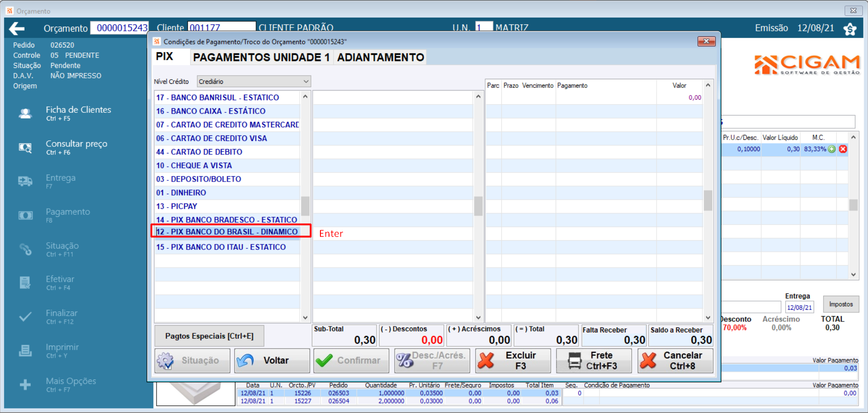Open Ficha de Clientes from sidebar
Image resolution: width=868 pixels, height=413 pixels.
pos(78,113)
